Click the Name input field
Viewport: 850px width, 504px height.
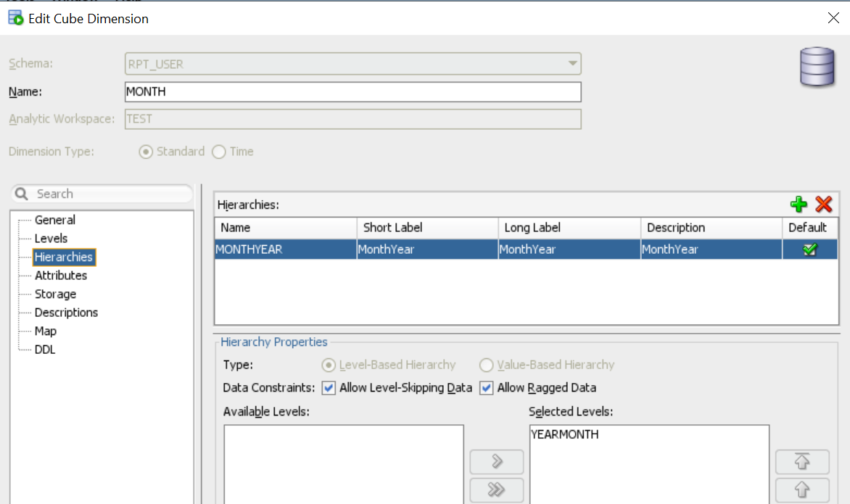[353, 91]
